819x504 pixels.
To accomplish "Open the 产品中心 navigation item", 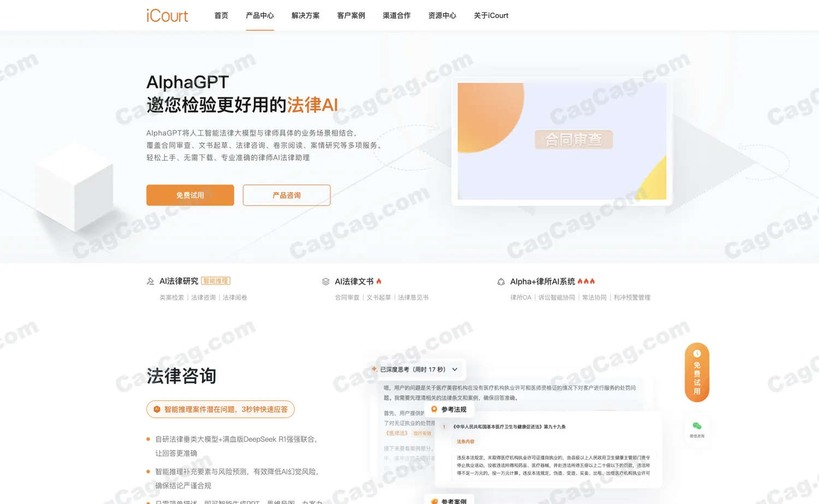I will (x=260, y=15).
